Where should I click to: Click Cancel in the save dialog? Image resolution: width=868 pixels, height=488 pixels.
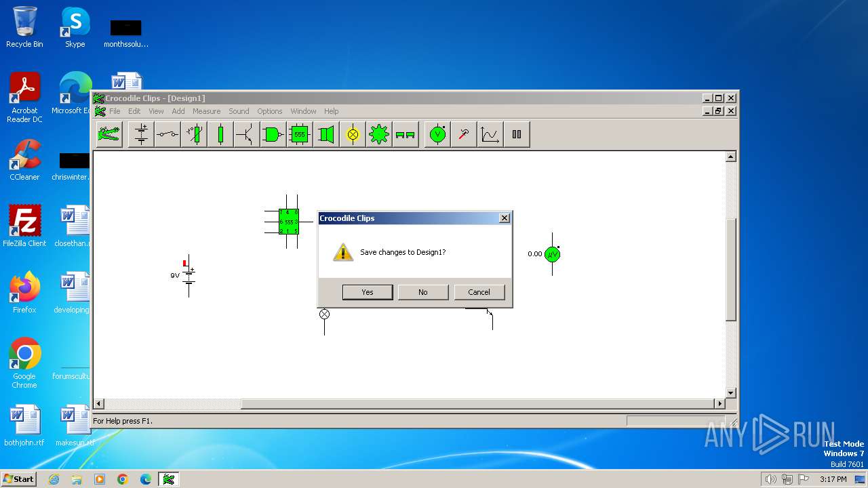pos(479,292)
